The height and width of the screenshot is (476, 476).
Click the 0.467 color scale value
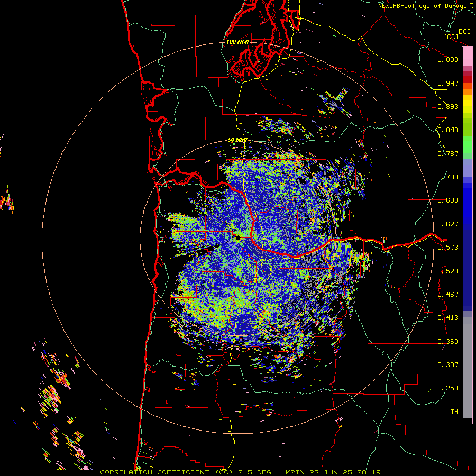[448, 295]
